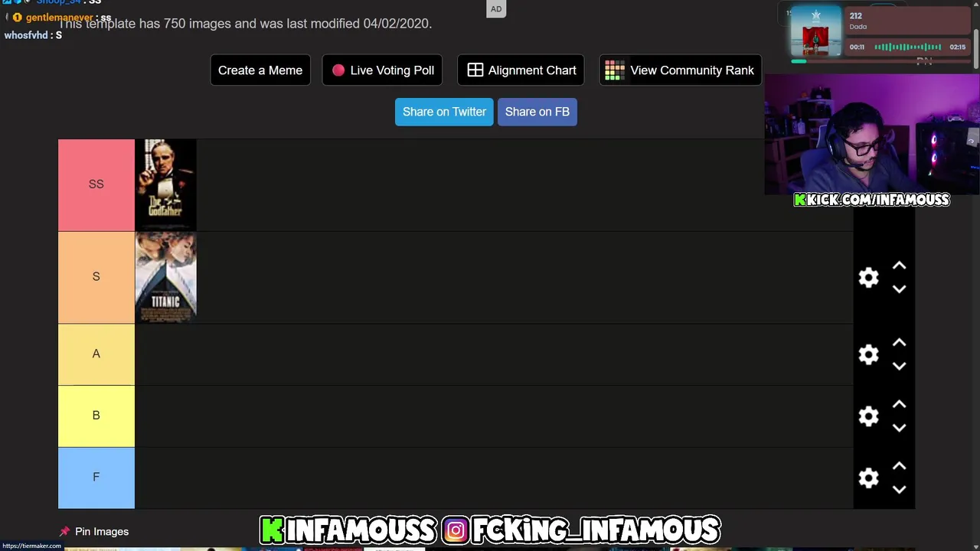The height and width of the screenshot is (551, 980).
Task: Click the music player progress bar
Action: 880,60
